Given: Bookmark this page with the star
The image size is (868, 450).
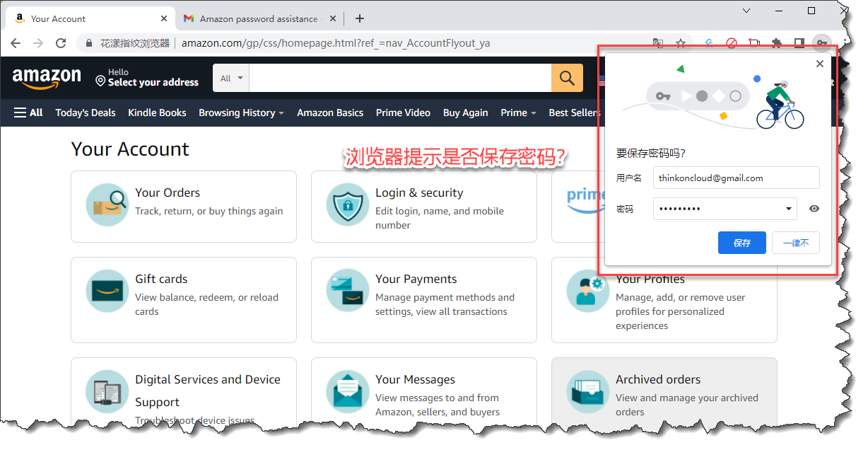Looking at the screenshot, I should [x=681, y=43].
